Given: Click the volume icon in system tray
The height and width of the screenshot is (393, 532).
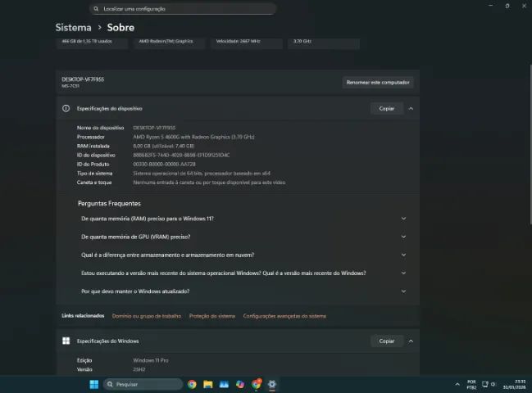Looking at the screenshot, I should 493,384.
